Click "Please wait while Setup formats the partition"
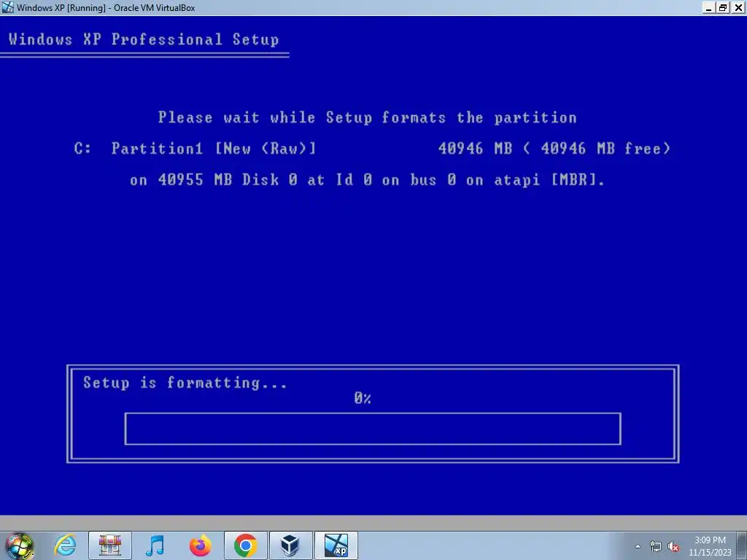The width and height of the screenshot is (747, 560). coord(368,117)
